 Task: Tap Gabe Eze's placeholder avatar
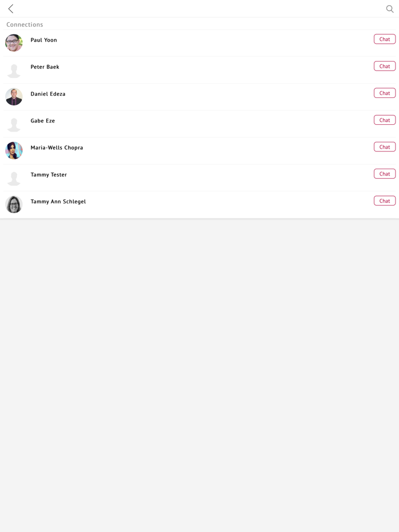[14, 124]
